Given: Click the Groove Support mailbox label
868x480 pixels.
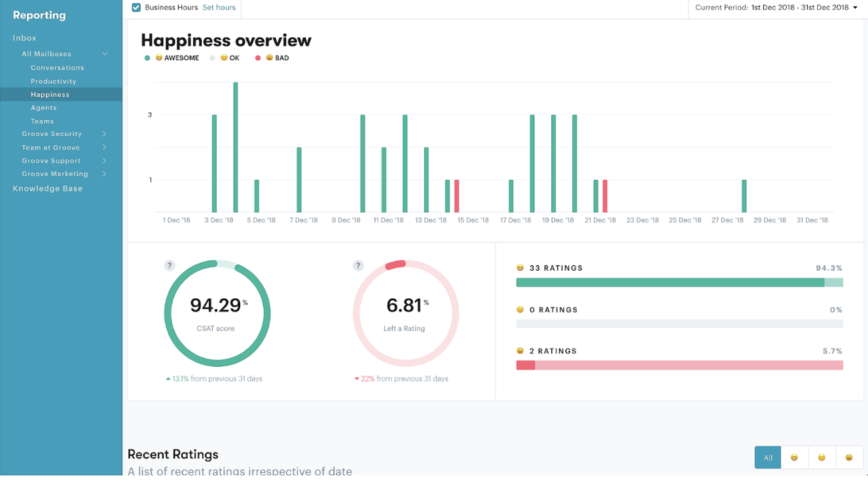Looking at the screenshot, I should [x=51, y=161].
